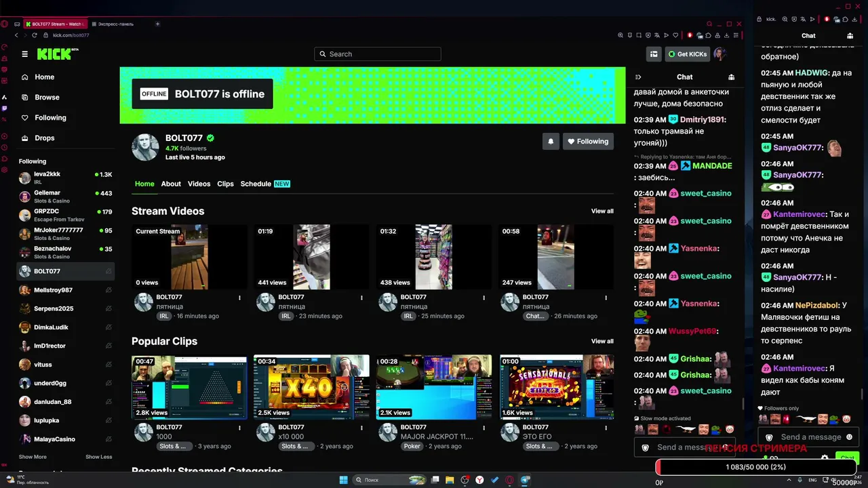Click the notification bell for BOLT077
Image resolution: width=868 pixels, height=488 pixels.
[551, 141]
